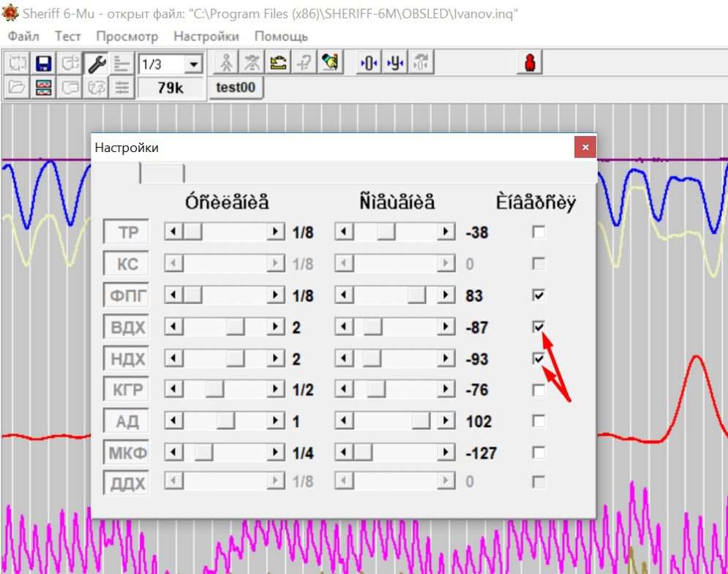Click the red person patient icon
Image resolution: width=728 pixels, height=574 pixels.
[528, 62]
